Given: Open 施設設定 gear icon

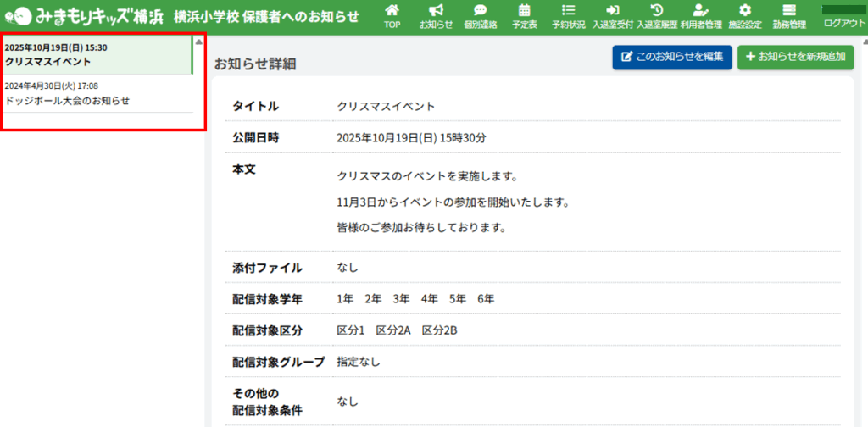Looking at the screenshot, I should coord(745,16).
